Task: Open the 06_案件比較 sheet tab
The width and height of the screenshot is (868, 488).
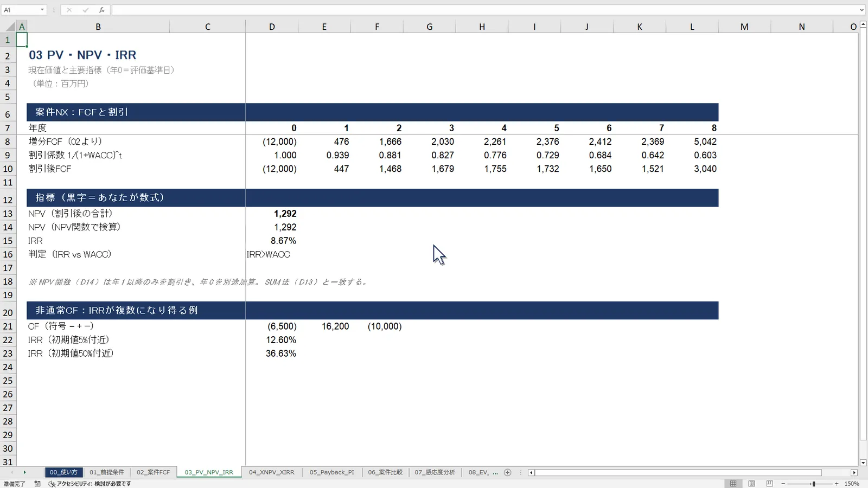Action: coord(385,472)
